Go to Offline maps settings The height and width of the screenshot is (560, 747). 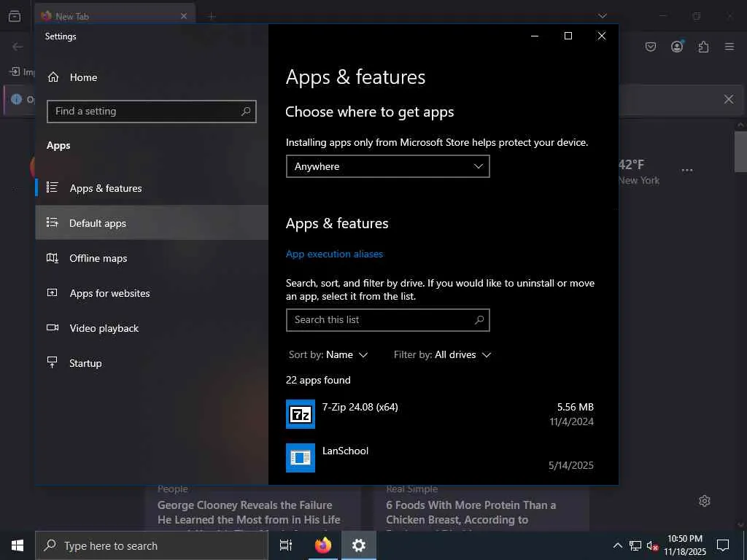pyautogui.click(x=152, y=258)
